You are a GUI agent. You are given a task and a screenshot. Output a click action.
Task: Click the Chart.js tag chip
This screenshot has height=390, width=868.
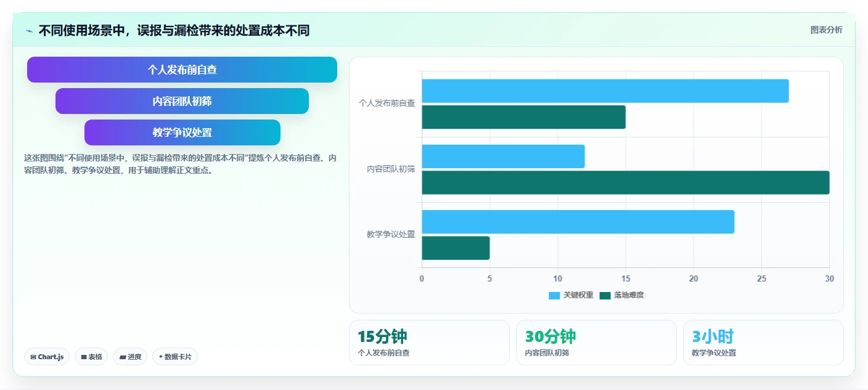(x=47, y=357)
